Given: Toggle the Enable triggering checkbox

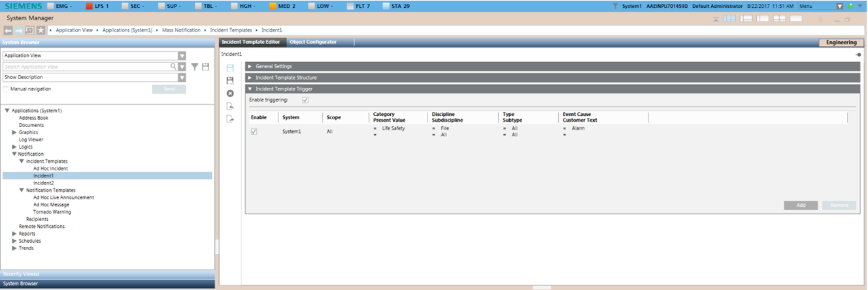Looking at the screenshot, I should (x=305, y=100).
